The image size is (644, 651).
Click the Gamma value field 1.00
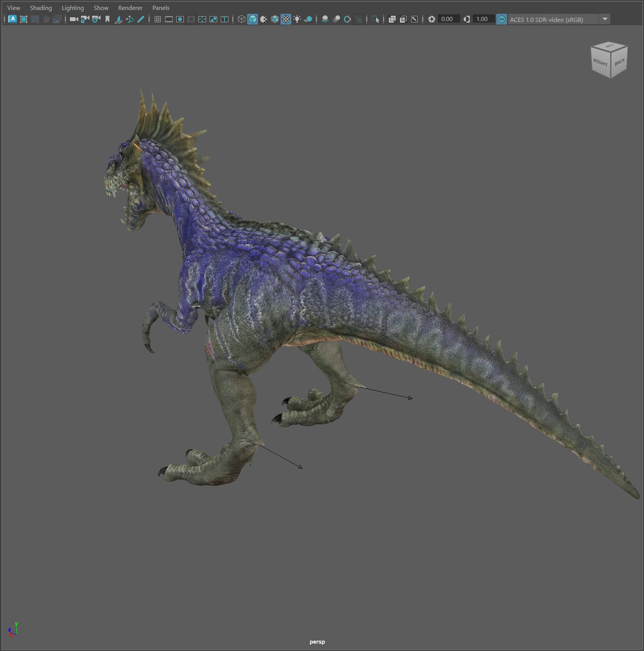[x=483, y=19]
